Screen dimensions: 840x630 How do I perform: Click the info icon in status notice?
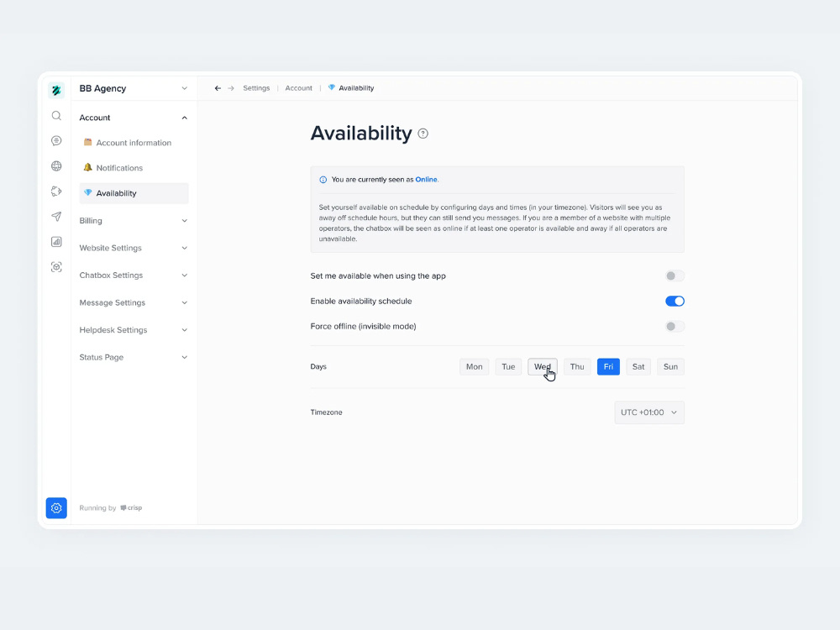(323, 180)
